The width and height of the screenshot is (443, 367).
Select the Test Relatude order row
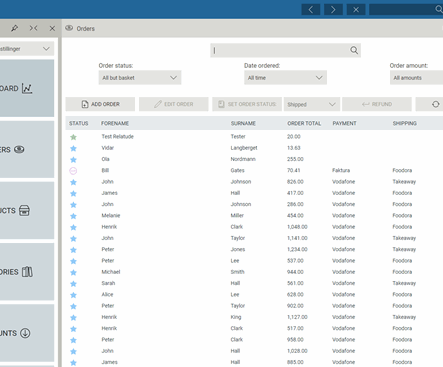click(x=254, y=137)
